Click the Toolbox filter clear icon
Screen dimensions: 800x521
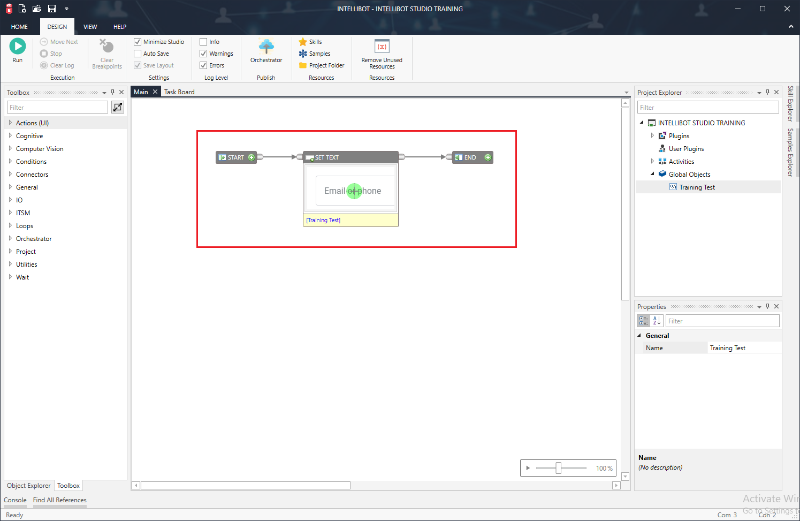(x=118, y=107)
